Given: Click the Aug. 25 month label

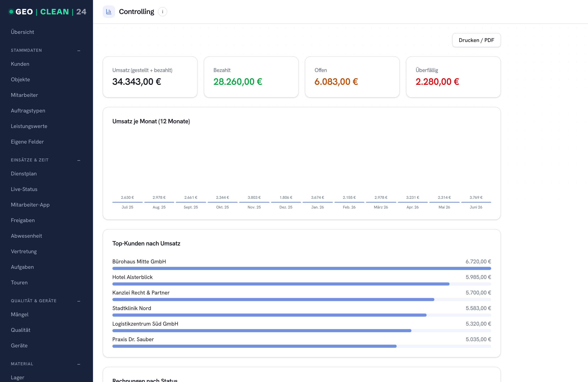Looking at the screenshot, I should [159, 207].
